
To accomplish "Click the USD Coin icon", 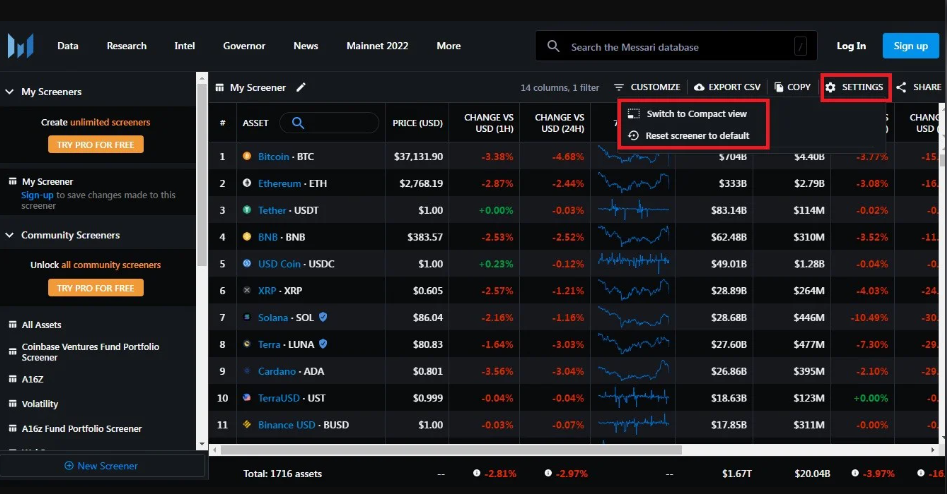I will (246, 263).
